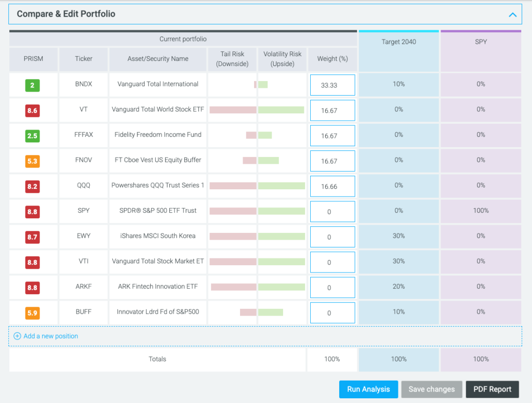The image size is (532, 403).
Task: Click the Run Analysis button
Action: 368,389
